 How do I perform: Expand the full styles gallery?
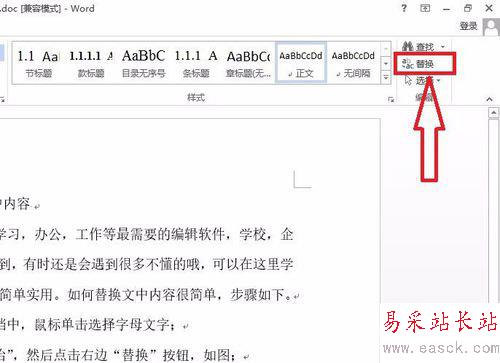[x=386, y=78]
